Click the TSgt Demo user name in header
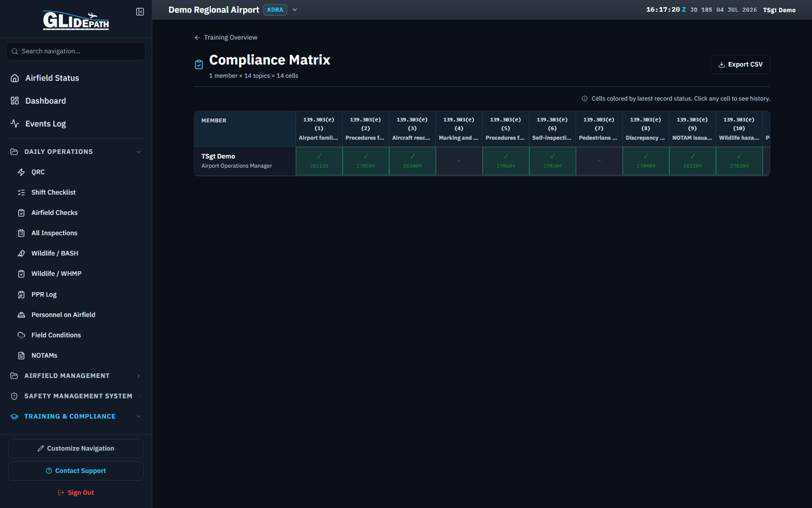This screenshot has height=508, width=812. pos(779,10)
